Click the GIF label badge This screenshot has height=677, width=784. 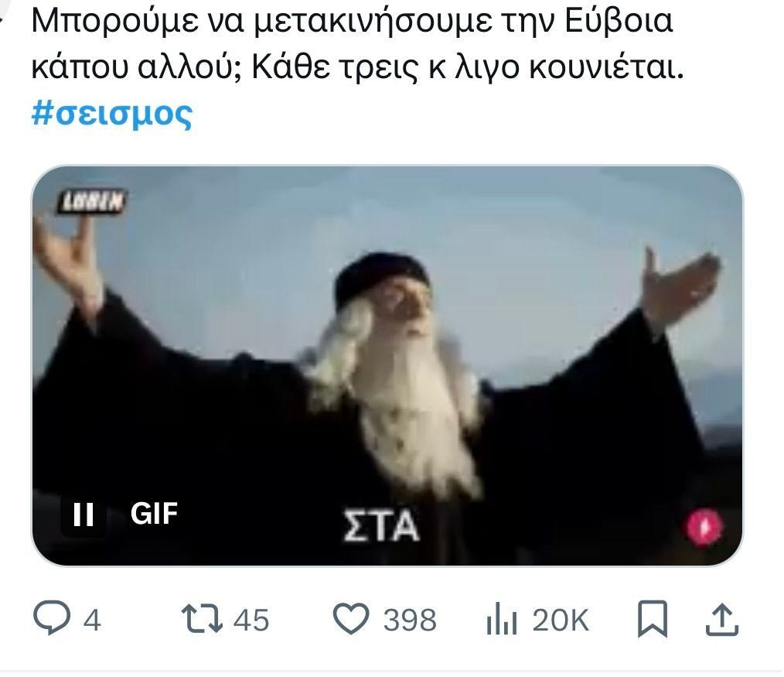coord(154,514)
